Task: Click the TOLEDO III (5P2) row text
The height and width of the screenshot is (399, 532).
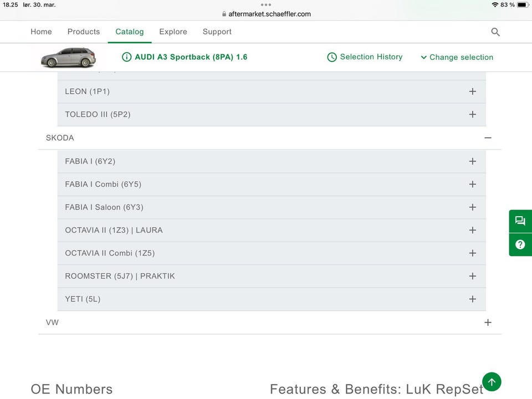Action: point(98,114)
